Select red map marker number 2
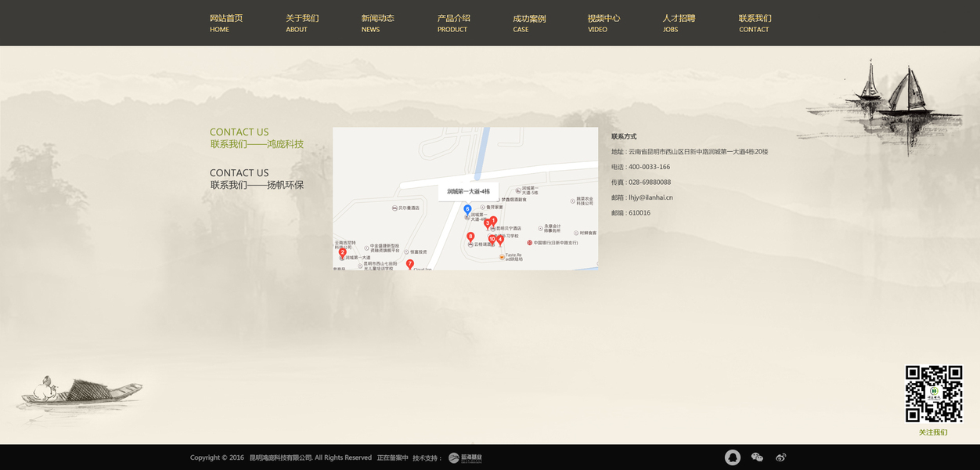Screen dimensions: 980x470 coord(342,253)
